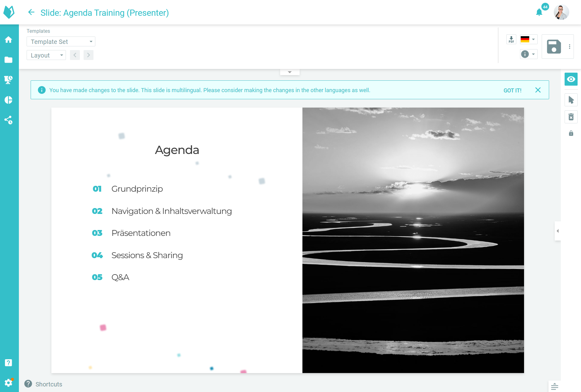
Task: Dismiss the multilingual notification banner
Action: 538,90
